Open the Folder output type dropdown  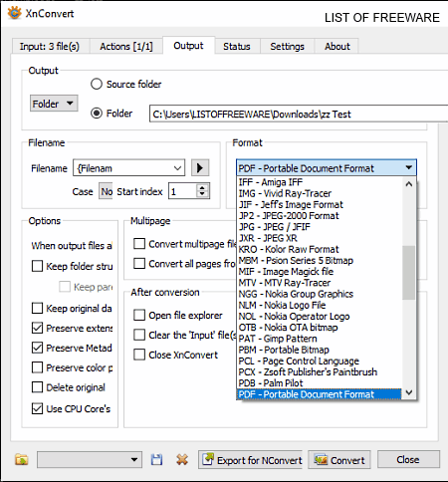(x=54, y=104)
